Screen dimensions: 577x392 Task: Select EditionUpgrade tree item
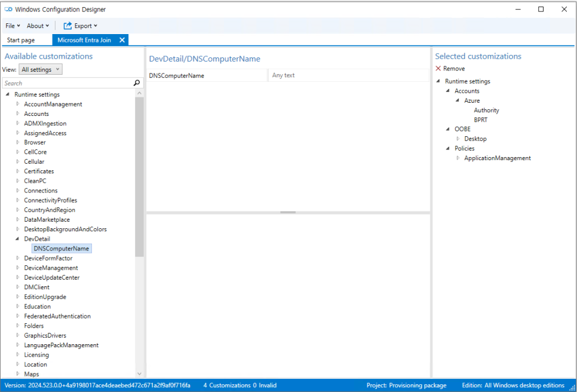tap(45, 296)
